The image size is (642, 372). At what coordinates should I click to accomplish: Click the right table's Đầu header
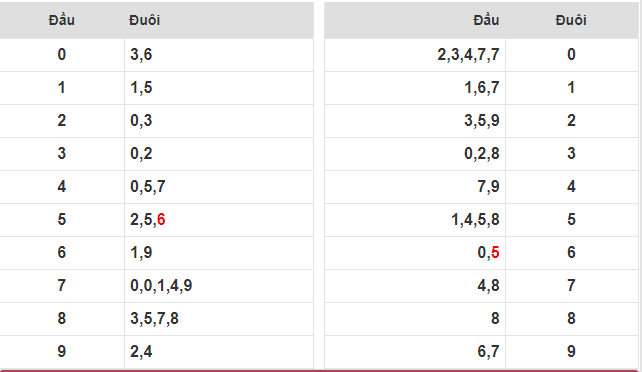[486, 20]
